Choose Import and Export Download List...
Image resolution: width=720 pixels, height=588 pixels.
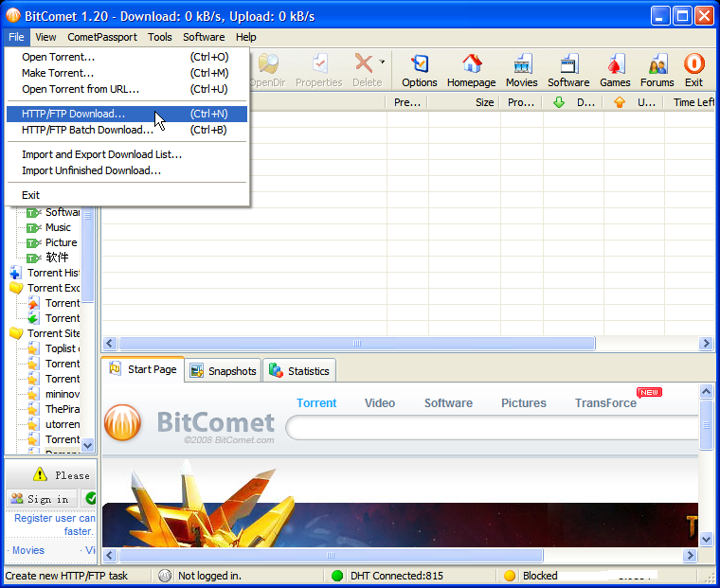tap(127, 154)
